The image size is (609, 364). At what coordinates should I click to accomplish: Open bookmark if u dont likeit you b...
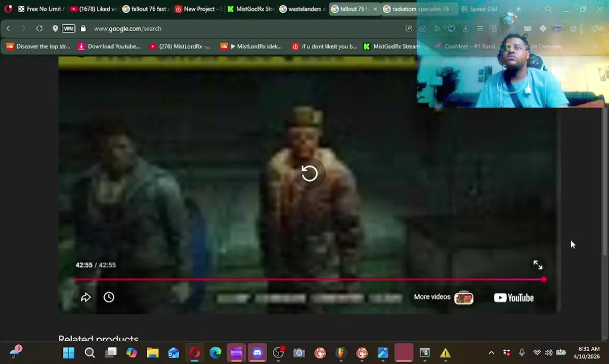(x=325, y=47)
